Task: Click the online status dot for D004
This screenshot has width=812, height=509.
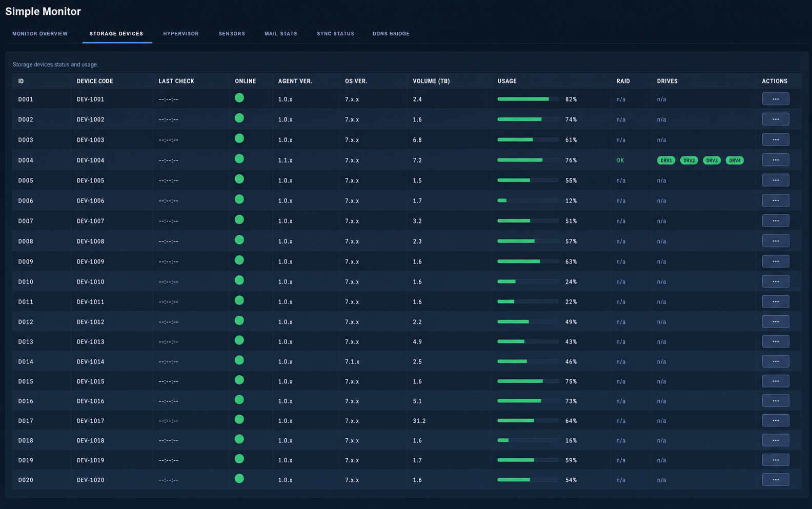Action: [239, 159]
